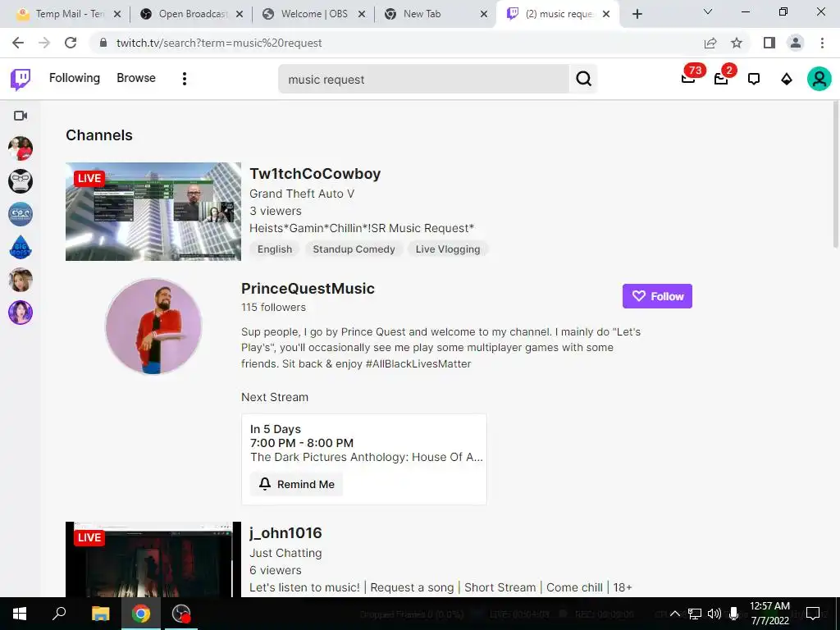Open the Windows Start menu
This screenshot has height=630, width=840.
tap(20, 614)
